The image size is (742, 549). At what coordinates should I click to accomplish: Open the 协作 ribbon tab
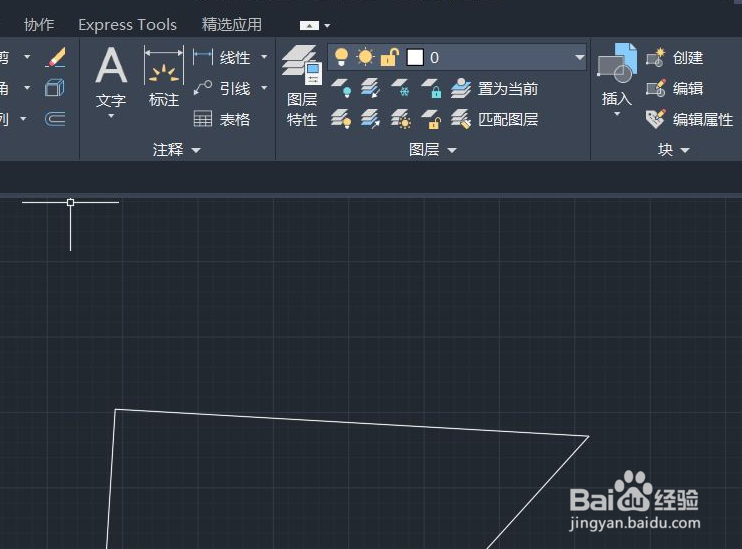pyautogui.click(x=39, y=25)
